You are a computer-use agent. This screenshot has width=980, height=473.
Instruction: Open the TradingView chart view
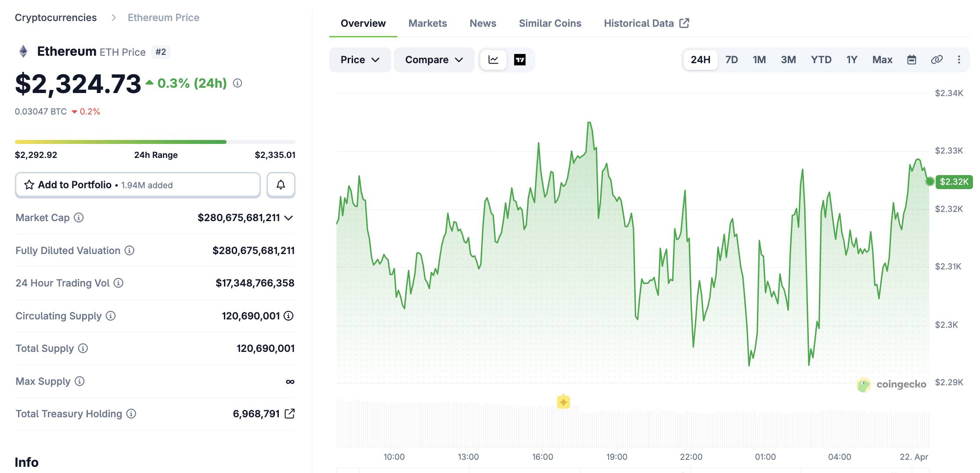click(520, 60)
